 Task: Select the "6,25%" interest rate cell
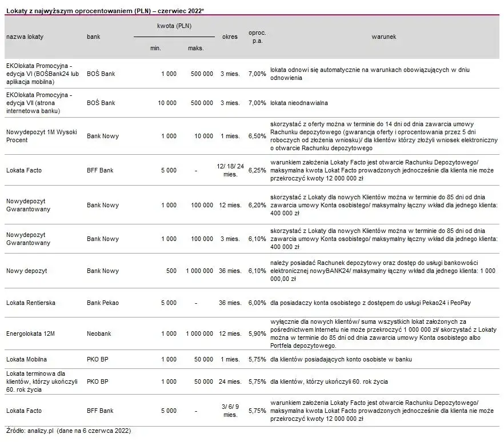pos(257,170)
